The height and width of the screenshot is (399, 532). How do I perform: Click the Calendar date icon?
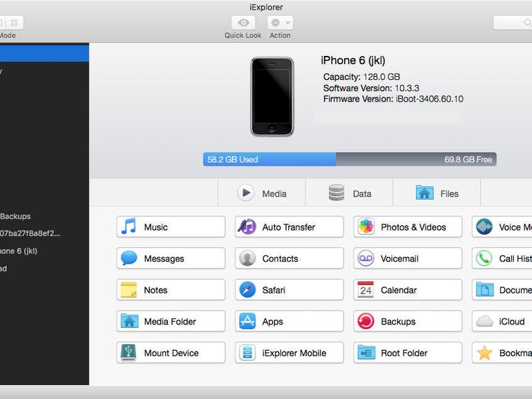[365, 290]
